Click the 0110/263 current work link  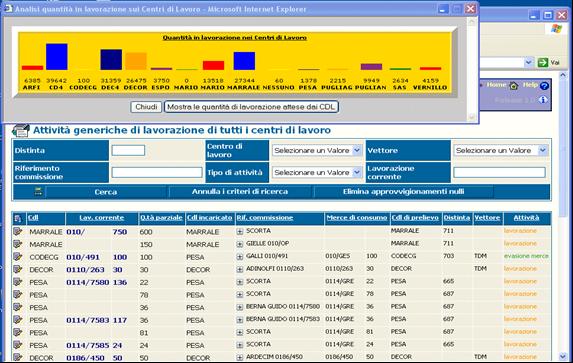click(85, 269)
